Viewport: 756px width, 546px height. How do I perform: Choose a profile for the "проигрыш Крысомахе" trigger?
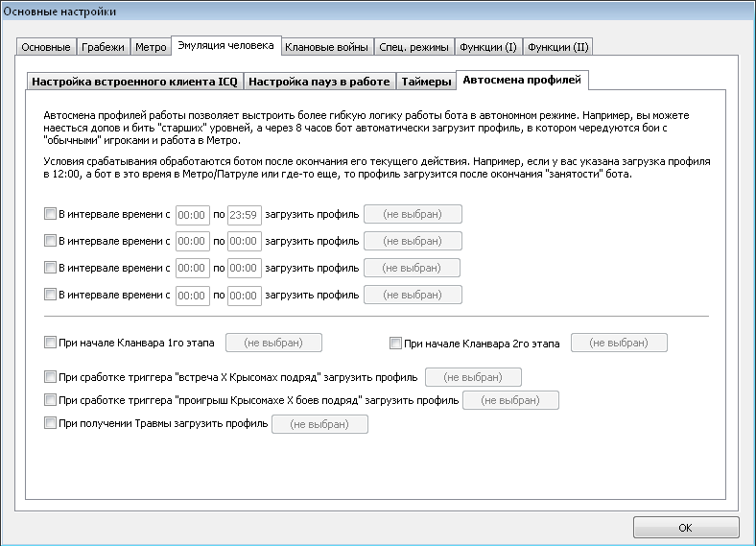(510, 400)
